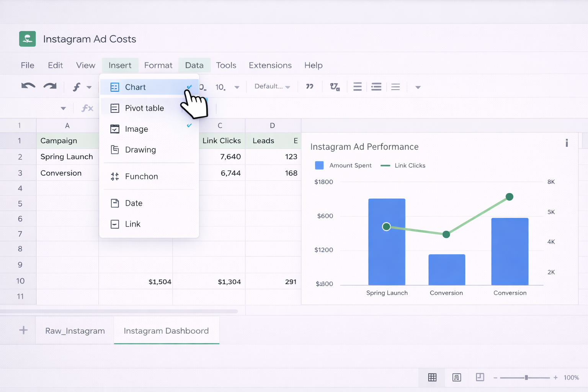Screen dimensions: 588x392
Task: Click the top-right green line data point
Action: pos(509,197)
